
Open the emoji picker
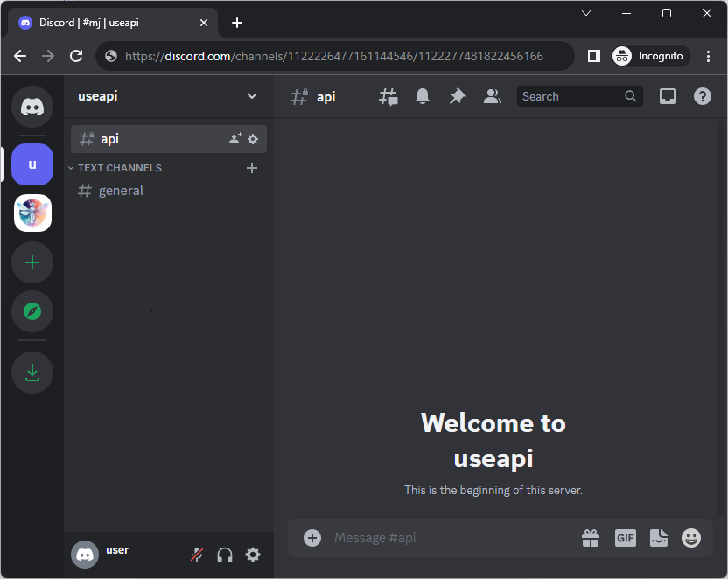[x=691, y=538]
